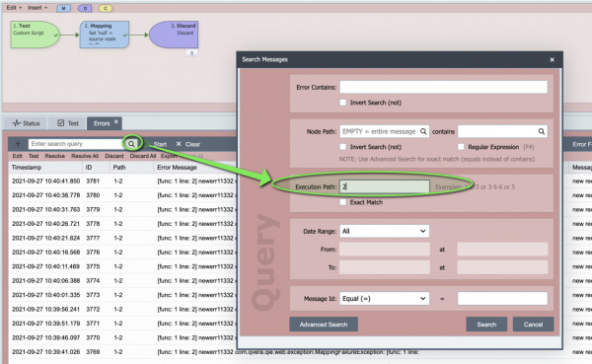Open the Date Range dropdown

pos(385,231)
